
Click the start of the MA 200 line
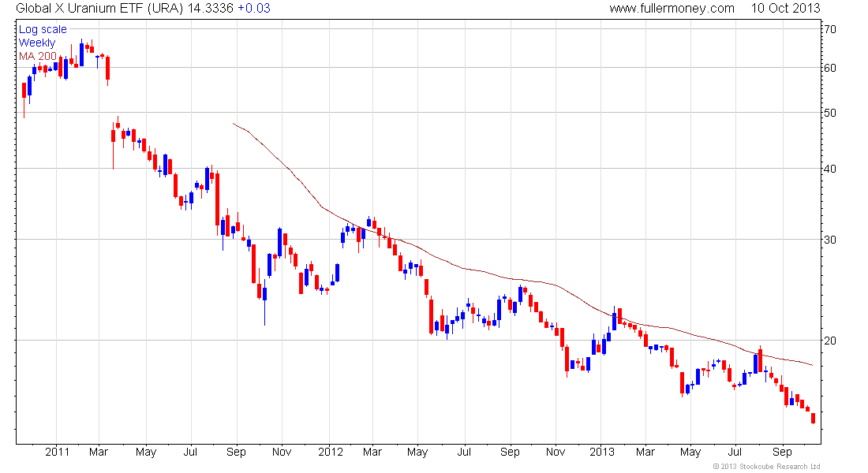tap(234, 123)
